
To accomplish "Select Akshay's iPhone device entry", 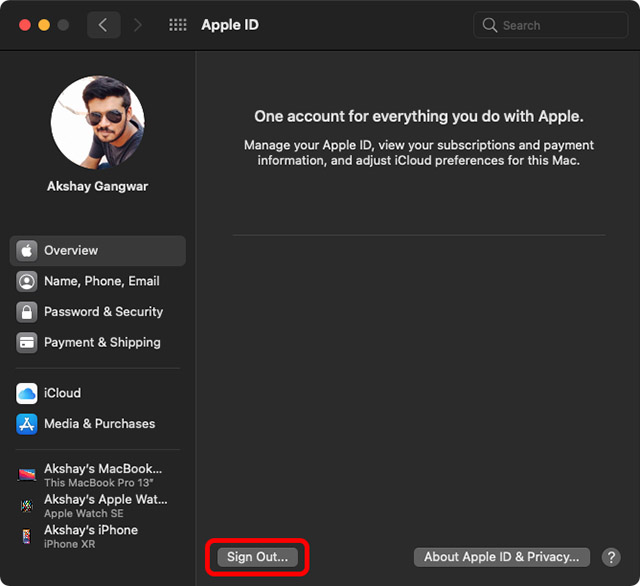I will pos(98,536).
